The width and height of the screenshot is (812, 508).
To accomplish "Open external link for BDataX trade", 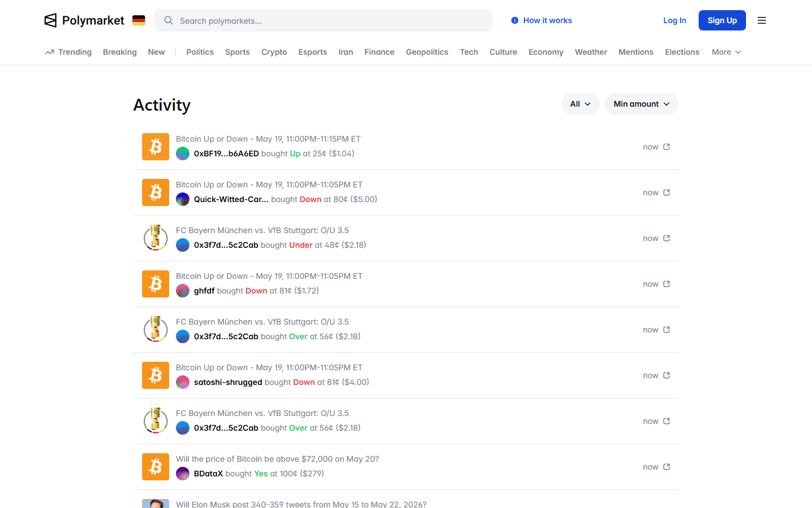I will coord(667,467).
